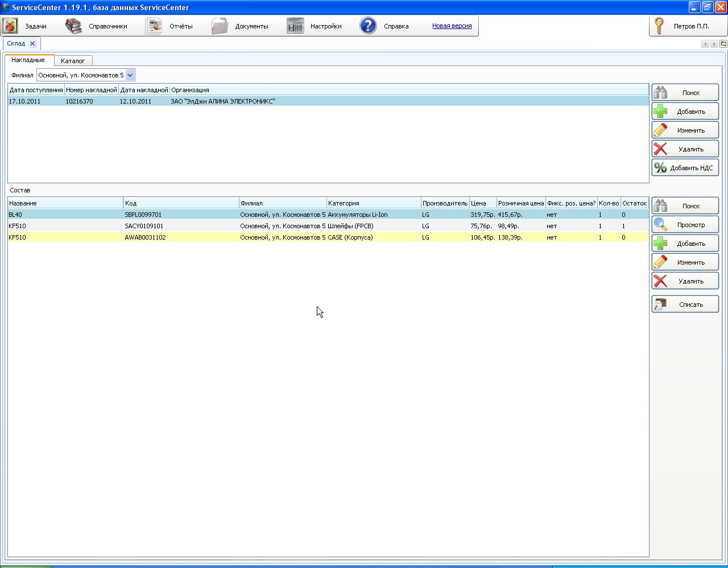
Task: Click the pencil Изменить icon for invoices
Action: pyautogui.click(x=660, y=130)
